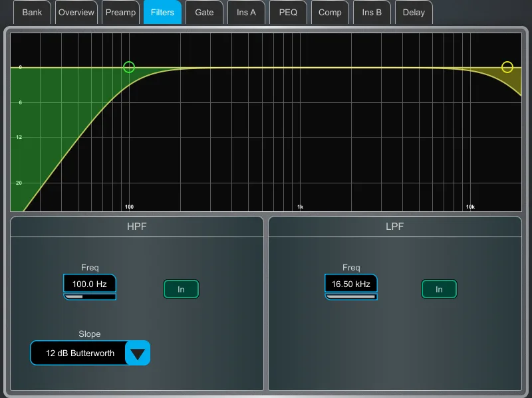Screen dimensions: 532x398
Task: Click the 10k frequency axis label
Action: (x=470, y=207)
